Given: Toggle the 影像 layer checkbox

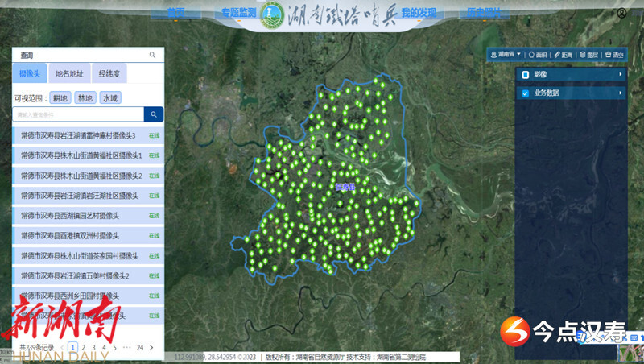Looking at the screenshot, I should pyautogui.click(x=526, y=75).
